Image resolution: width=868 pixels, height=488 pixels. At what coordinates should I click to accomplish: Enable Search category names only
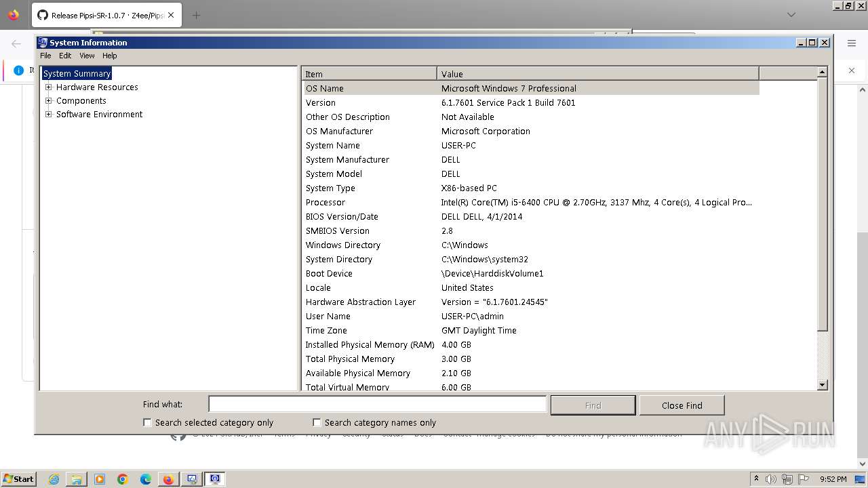pos(317,422)
